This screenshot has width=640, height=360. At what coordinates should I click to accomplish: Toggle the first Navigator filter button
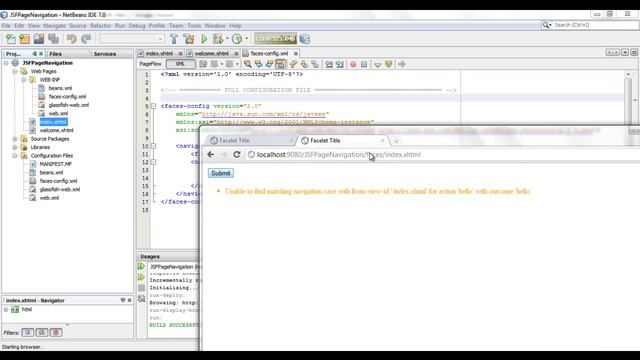pyautogui.click(x=27, y=333)
